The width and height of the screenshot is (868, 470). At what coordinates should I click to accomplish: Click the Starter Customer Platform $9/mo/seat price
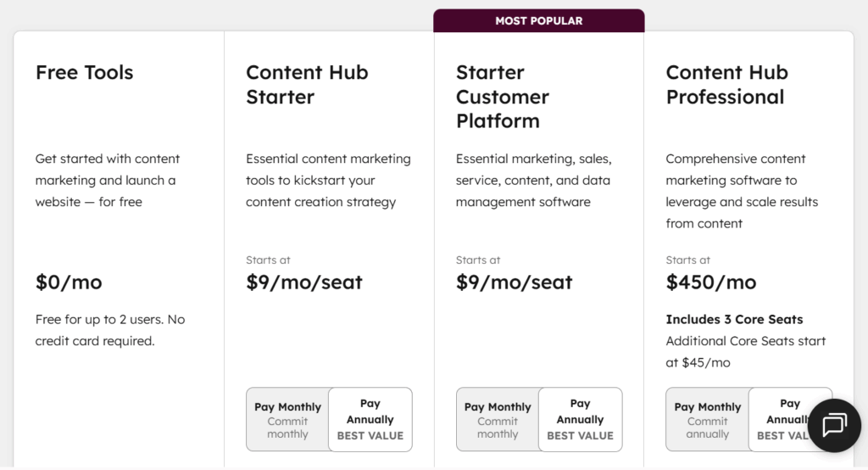(x=515, y=283)
